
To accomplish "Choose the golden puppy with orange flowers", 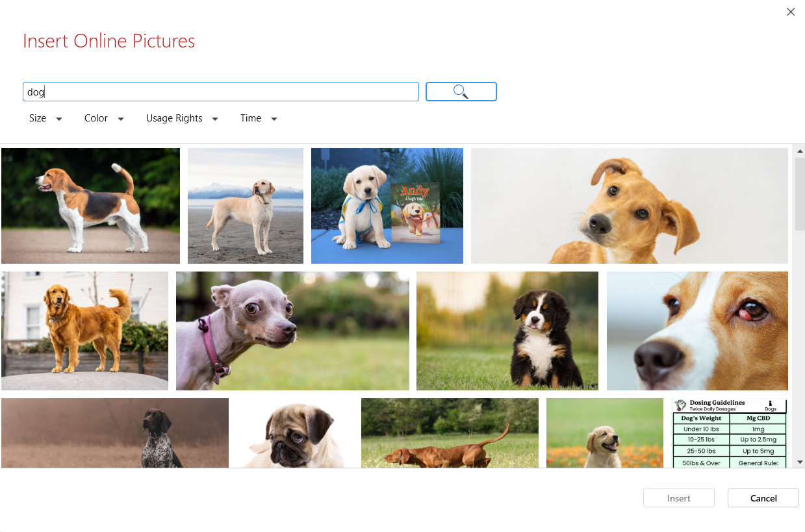I will pyautogui.click(x=605, y=433).
